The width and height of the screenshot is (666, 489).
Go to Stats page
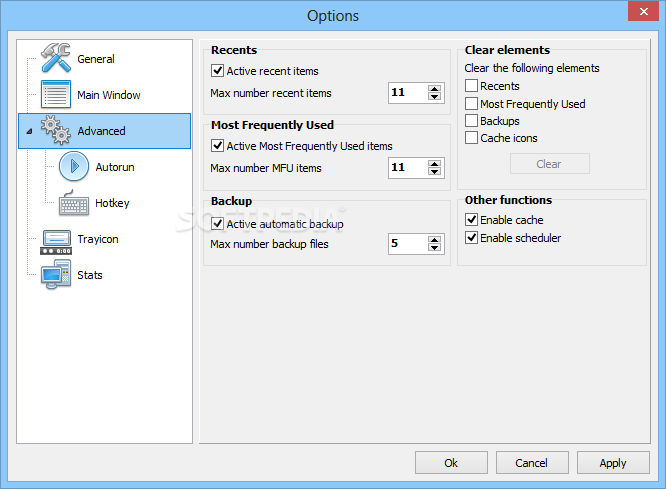coord(90,275)
